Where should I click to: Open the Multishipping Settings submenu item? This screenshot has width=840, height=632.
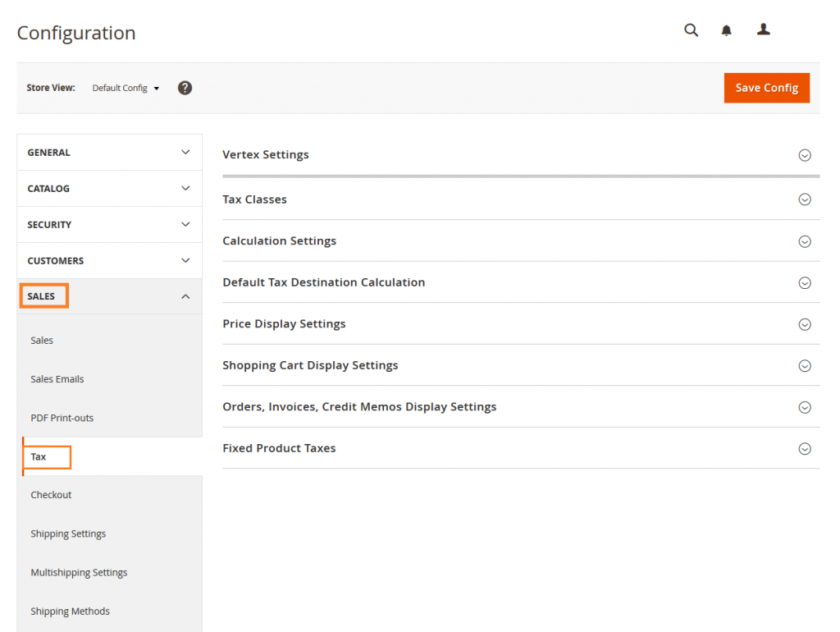[x=79, y=573]
